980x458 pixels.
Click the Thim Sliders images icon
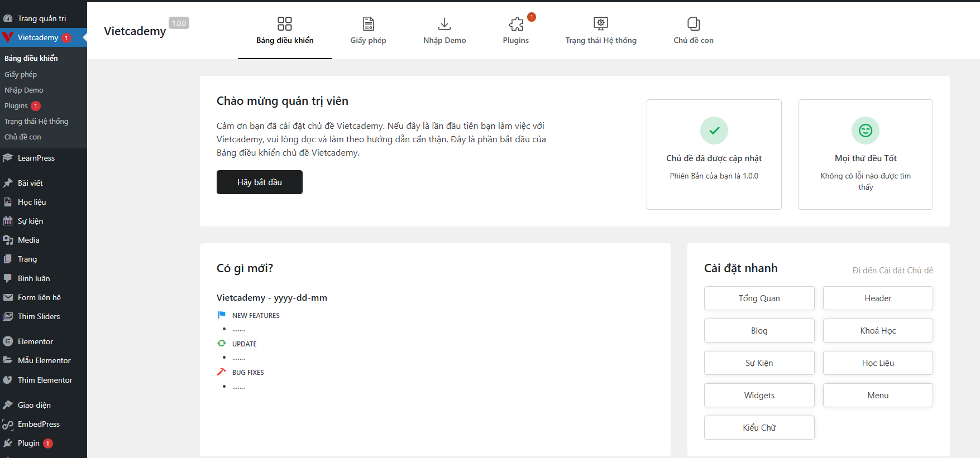8,316
